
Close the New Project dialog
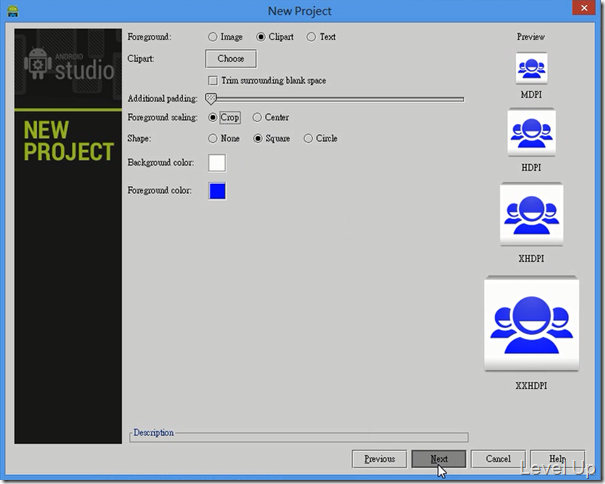pyautogui.click(x=584, y=8)
